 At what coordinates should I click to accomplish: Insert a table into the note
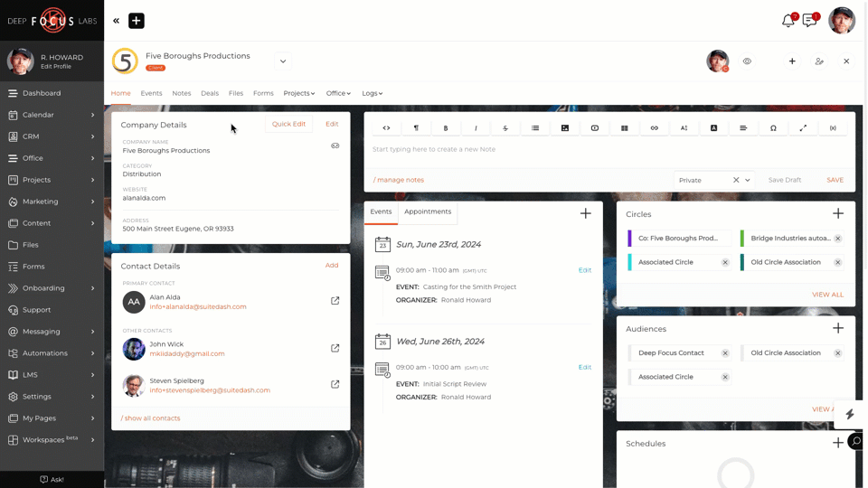625,128
